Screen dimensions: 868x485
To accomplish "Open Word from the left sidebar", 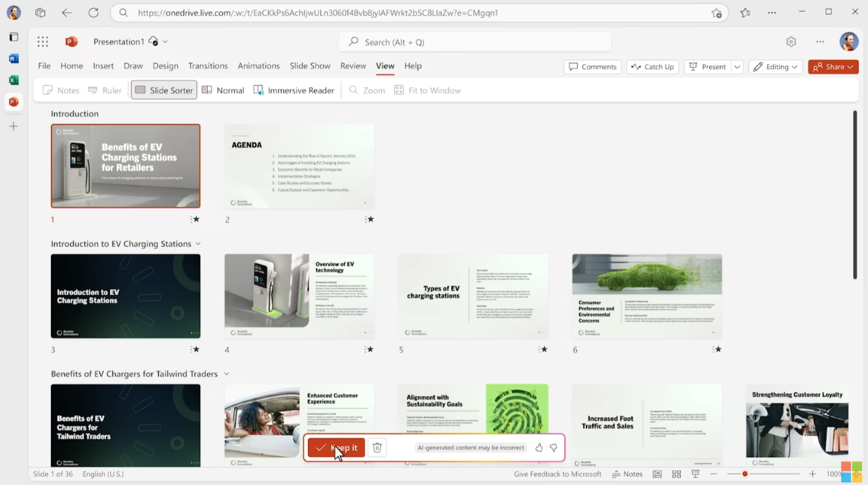I will [13, 58].
